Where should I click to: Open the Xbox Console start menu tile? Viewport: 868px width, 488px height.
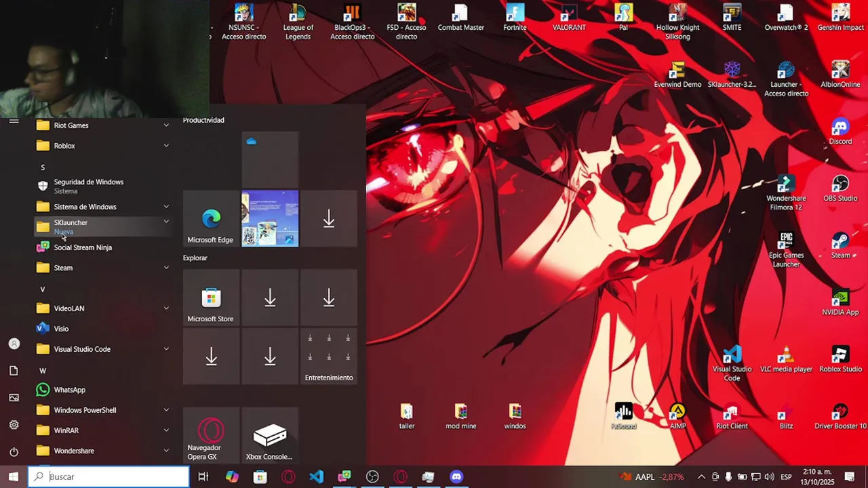(270, 435)
